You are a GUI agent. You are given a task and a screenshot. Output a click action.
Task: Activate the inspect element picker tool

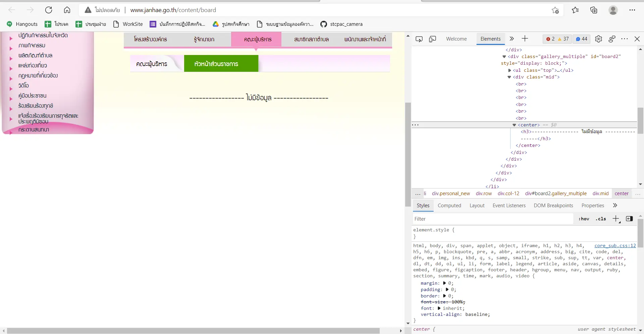pos(419,39)
